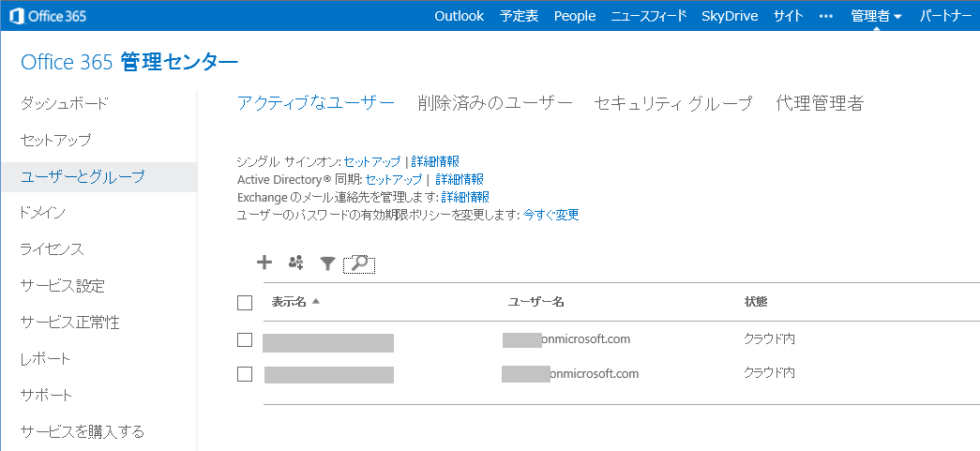Click ユーザー名 column header
The height and width of the screenshot is (451, 980).
point(536,302)
